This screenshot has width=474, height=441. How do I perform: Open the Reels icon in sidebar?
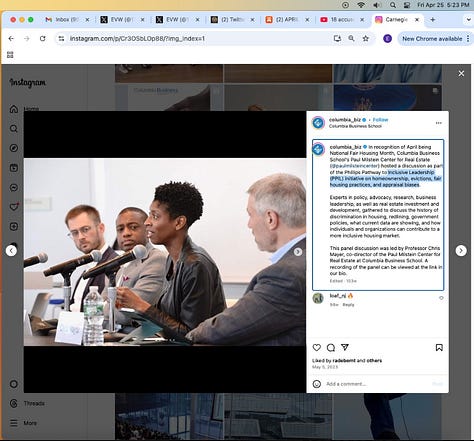(x=14, y=168)
